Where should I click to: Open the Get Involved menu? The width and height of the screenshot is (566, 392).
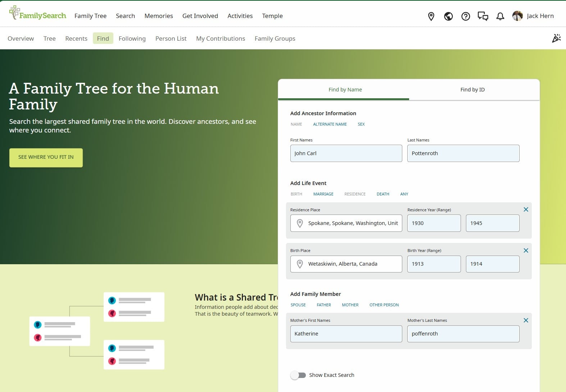[200, 16]
